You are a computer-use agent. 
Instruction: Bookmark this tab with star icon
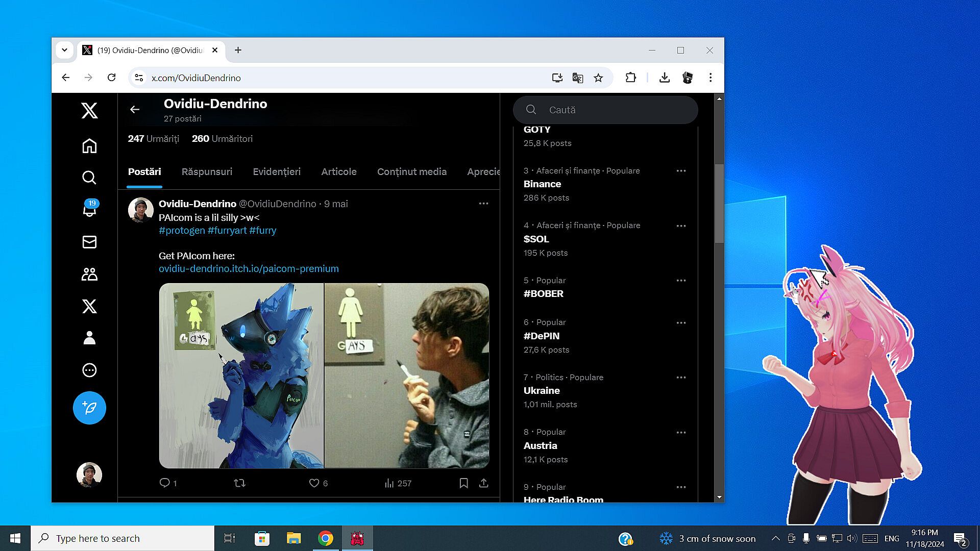[598, 78]
